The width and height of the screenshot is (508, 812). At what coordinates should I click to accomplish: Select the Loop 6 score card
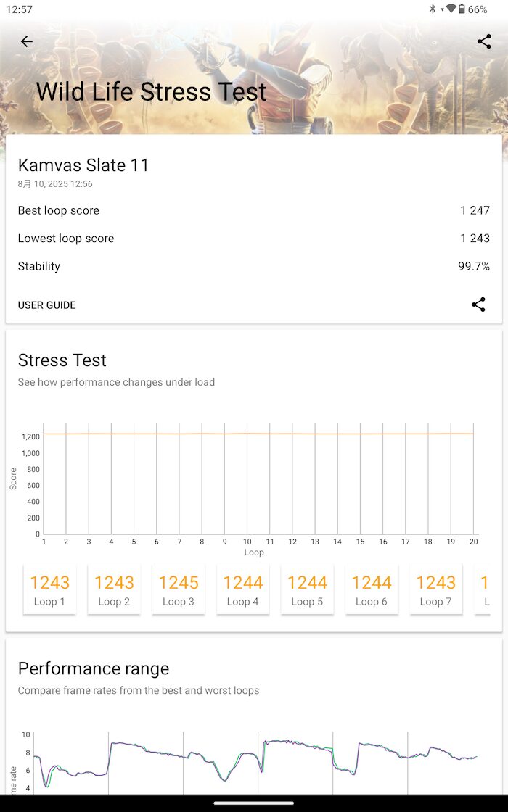(371, 589)
